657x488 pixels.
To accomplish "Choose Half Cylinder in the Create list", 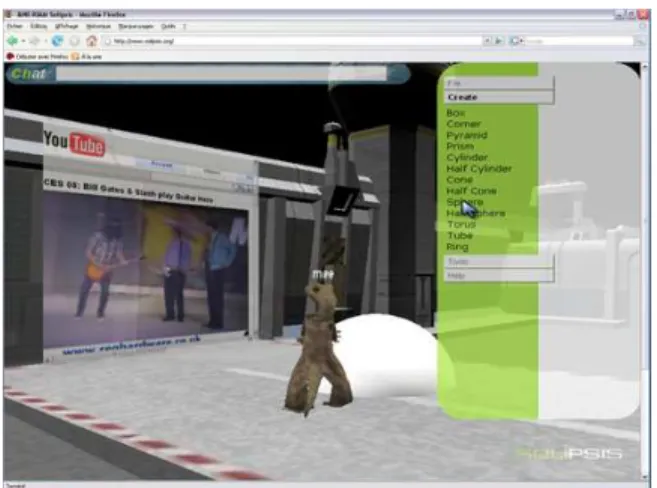I will 479,169.
